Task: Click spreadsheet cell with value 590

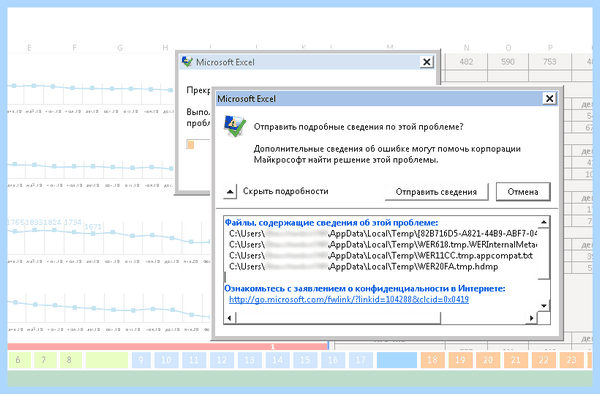Action: coord(508,62)
